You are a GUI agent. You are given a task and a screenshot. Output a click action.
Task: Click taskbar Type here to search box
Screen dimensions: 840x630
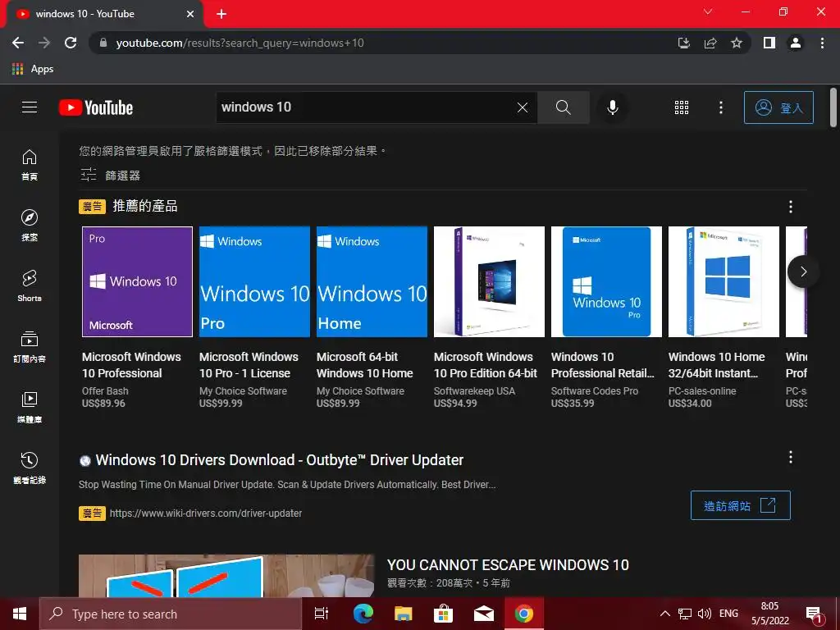(x=171, y=614)
